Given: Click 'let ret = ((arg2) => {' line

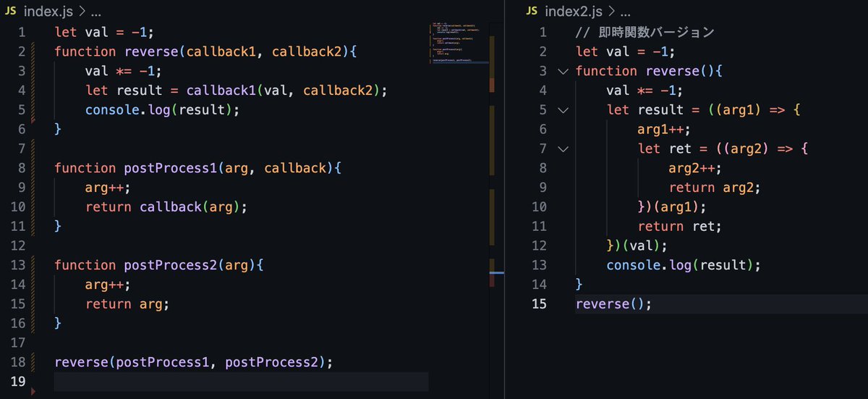Looking at the screenshot, I should tap(723, 149).
